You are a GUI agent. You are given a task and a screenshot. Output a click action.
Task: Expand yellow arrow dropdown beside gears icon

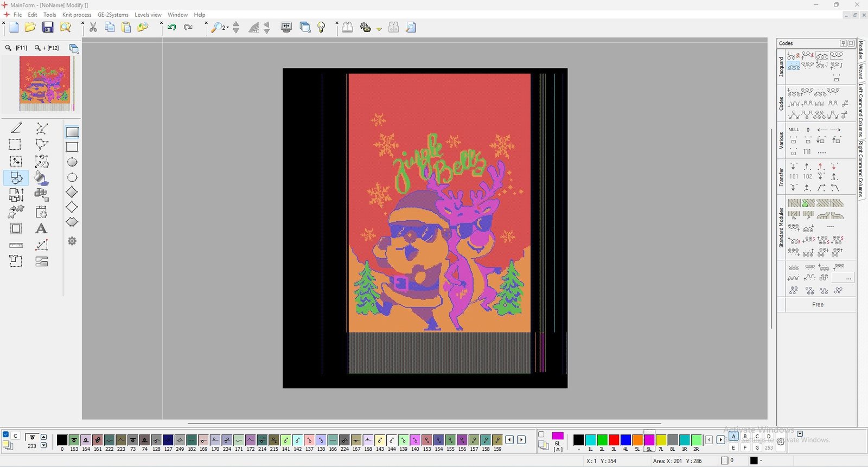[379, 29]
